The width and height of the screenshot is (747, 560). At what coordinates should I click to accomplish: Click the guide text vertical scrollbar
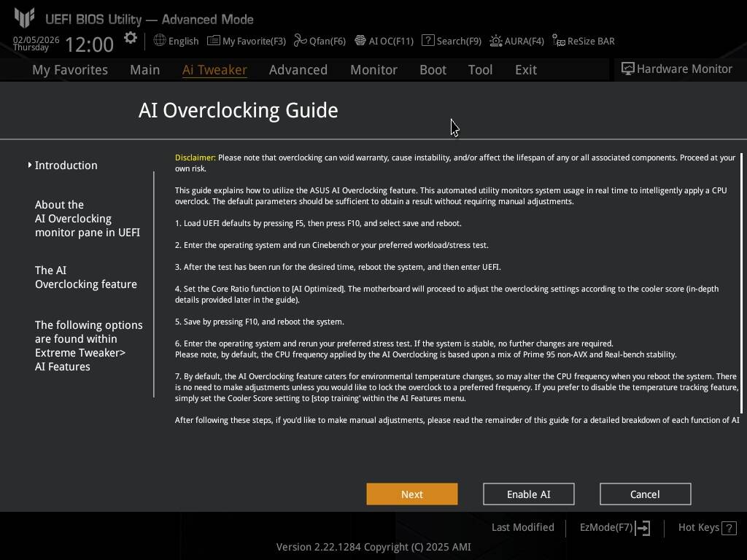[741, 283]
